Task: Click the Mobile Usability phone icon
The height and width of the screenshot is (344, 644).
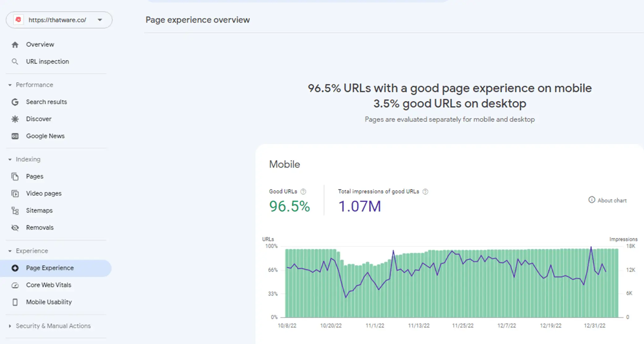Action: (15, 302)
